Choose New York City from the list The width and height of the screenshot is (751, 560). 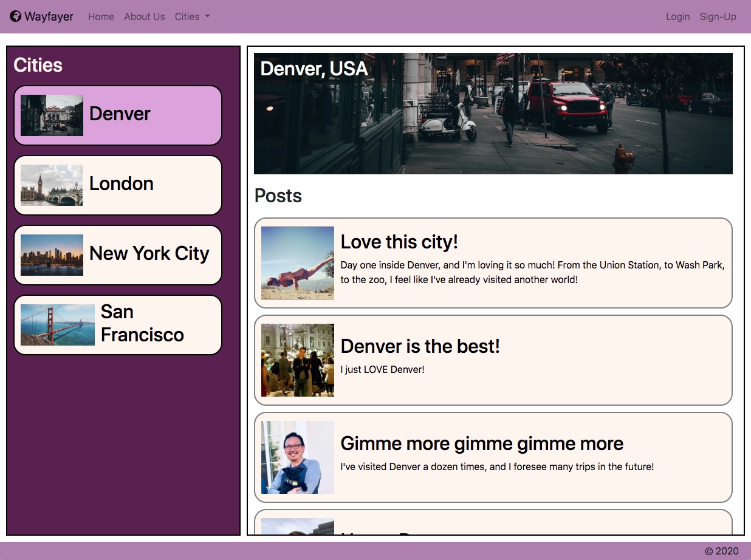pos(118,255)
